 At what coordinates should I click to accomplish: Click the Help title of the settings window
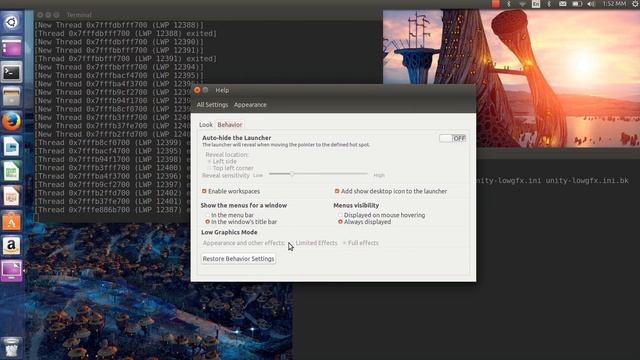(222, 90)
